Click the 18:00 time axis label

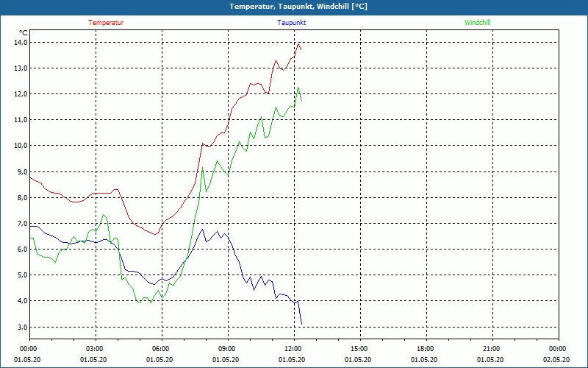coord(426,349)
